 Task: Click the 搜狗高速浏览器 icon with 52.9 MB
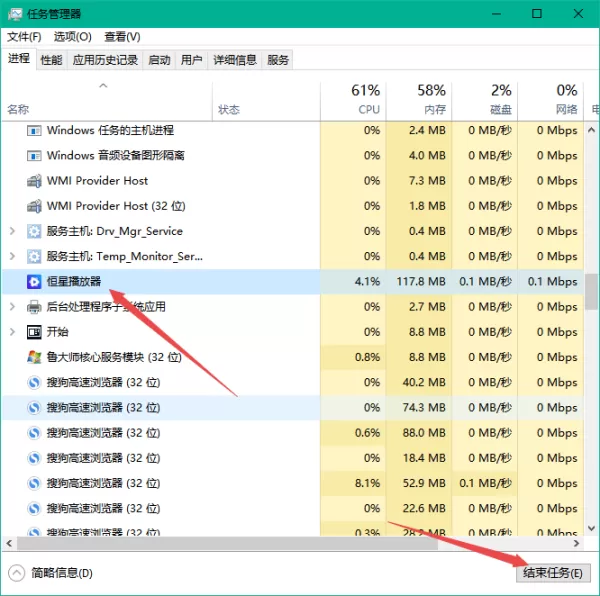(x=34, y=484)
